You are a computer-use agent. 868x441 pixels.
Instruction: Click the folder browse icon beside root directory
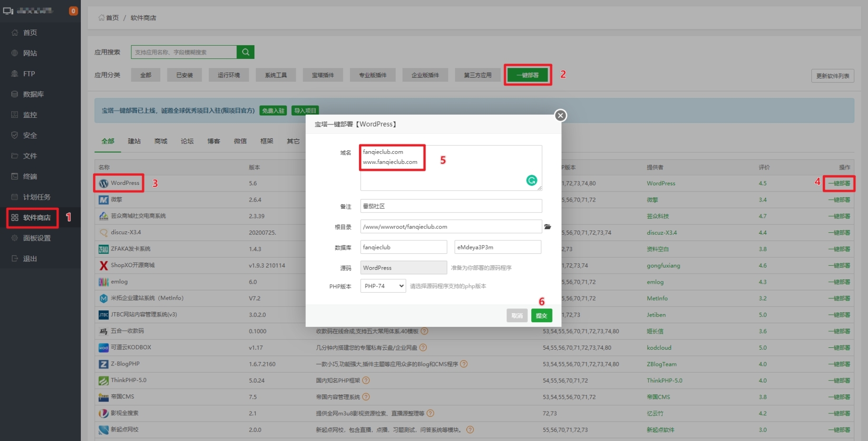point(547,227)
